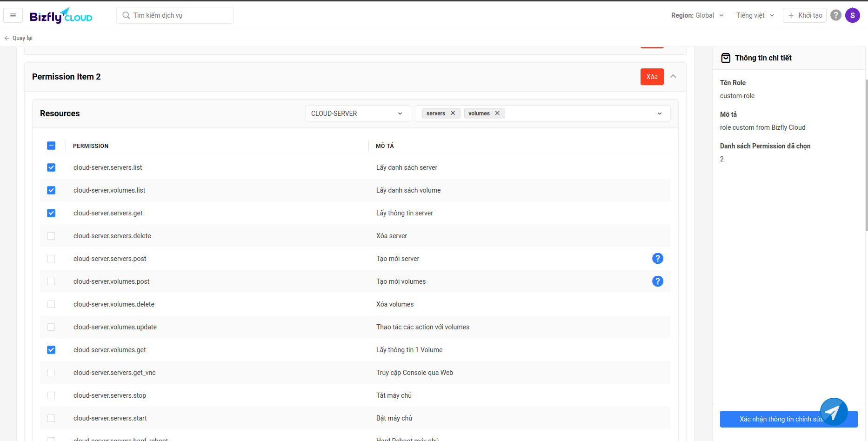Image resolution: width=868 pixels, height=441 pixels.
Task: Remove the servers tag from resources
Action: (x=453, y=114)
